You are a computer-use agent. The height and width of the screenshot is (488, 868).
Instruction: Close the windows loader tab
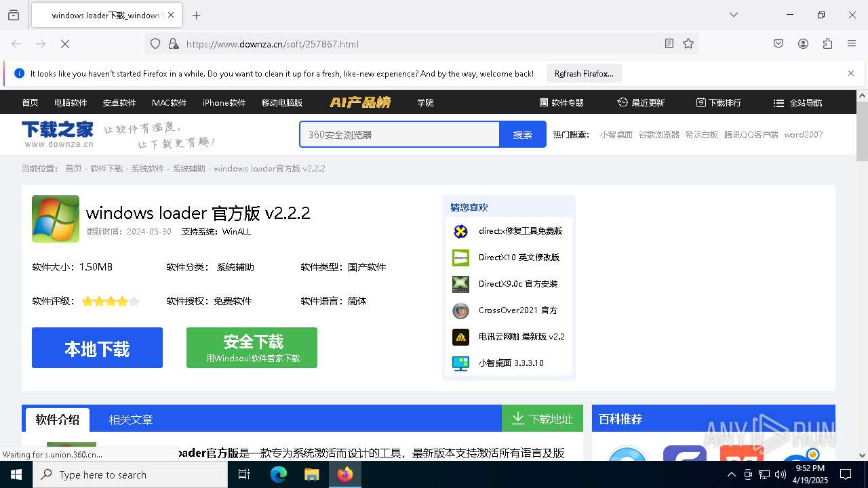coord(171,15)
